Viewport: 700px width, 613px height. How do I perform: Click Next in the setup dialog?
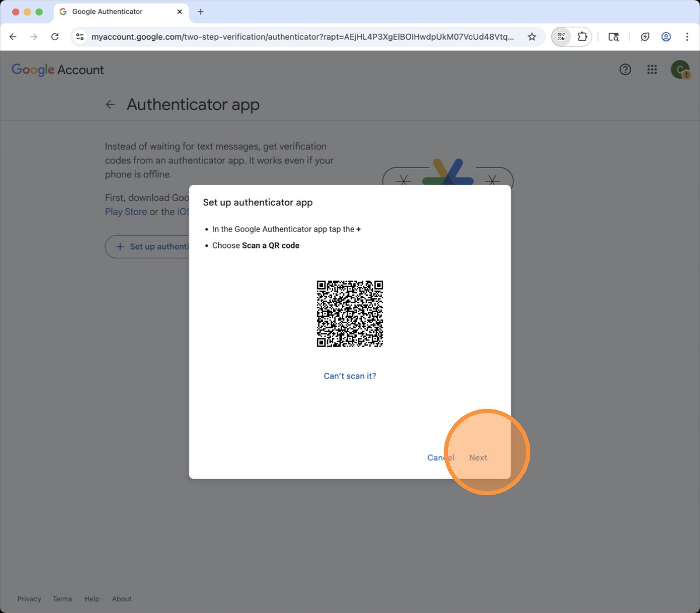(x=478, y=458)
